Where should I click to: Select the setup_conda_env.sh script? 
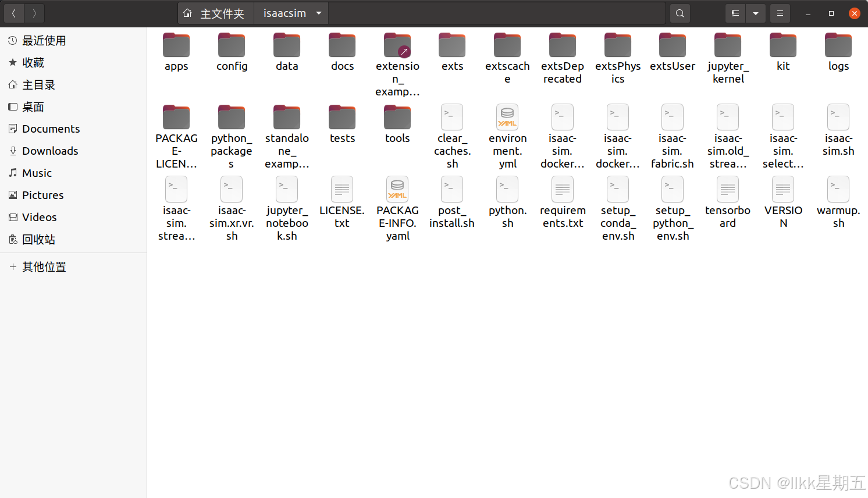click(618, 209)
